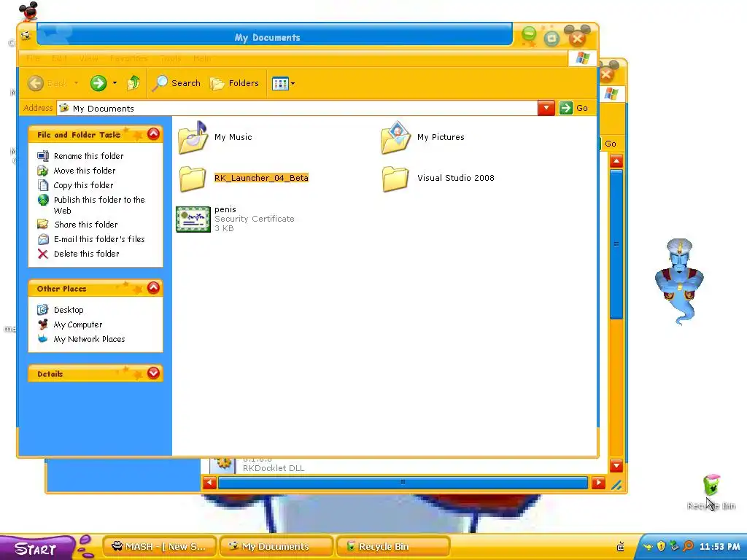Click the Publish globe icon
This screenshot has width=747, height=560.
coord(43,200)
